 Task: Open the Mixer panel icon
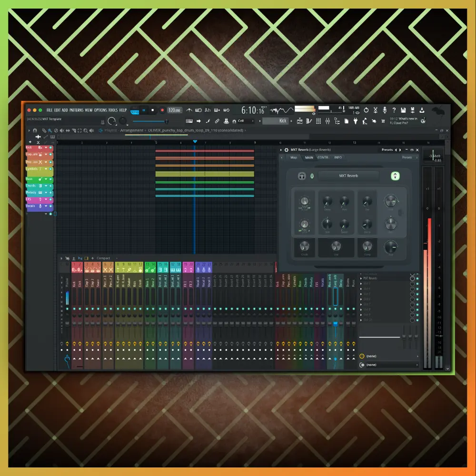pos(328,121)
